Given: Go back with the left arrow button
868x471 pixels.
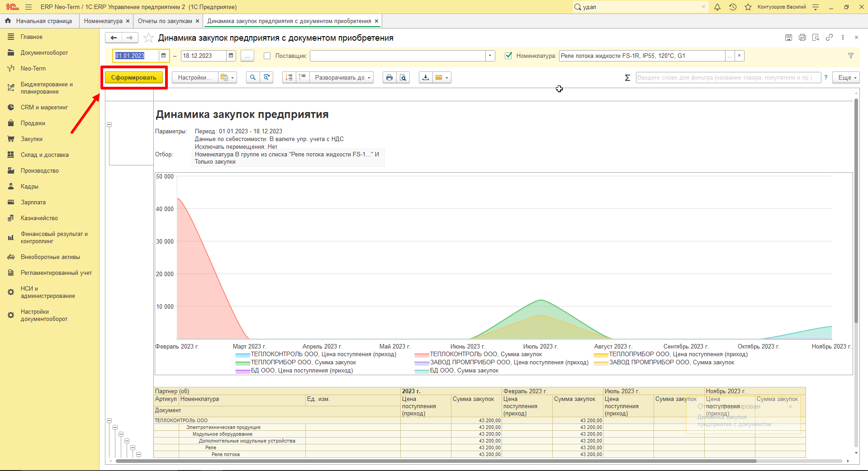Looking at the screenshot, I should (114, 38).
